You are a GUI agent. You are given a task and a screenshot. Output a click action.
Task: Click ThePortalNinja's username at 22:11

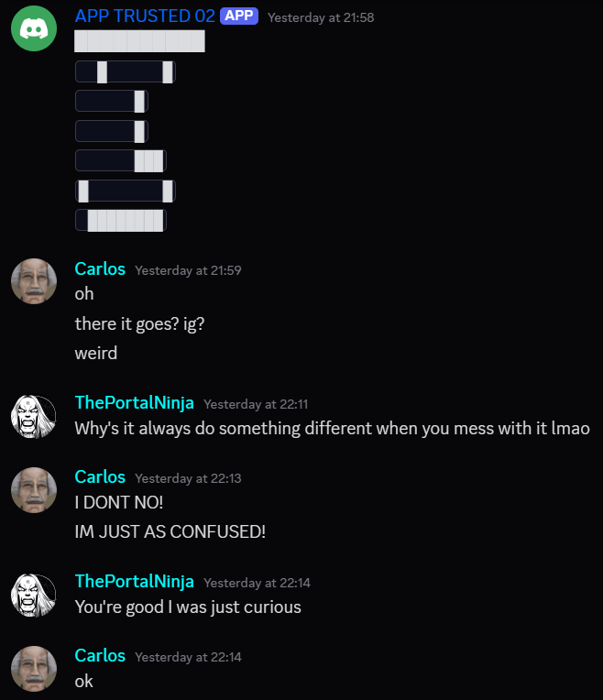(x=135, y=403)
